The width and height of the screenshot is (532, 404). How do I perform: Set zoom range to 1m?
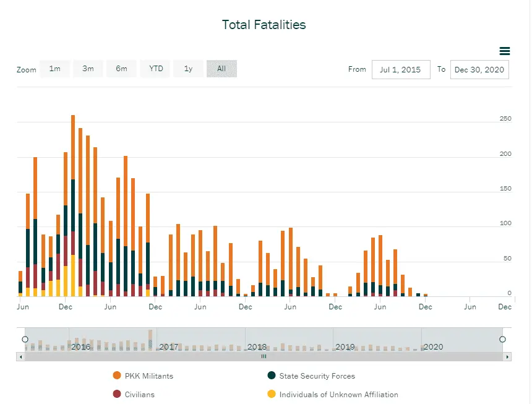[55, 69]
